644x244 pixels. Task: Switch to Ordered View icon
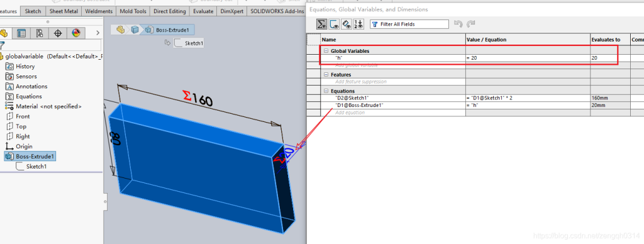(358, 25)
